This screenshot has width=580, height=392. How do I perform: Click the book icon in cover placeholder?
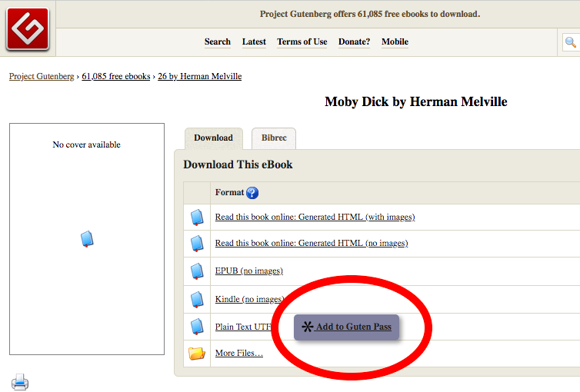(x=87, y=239)
